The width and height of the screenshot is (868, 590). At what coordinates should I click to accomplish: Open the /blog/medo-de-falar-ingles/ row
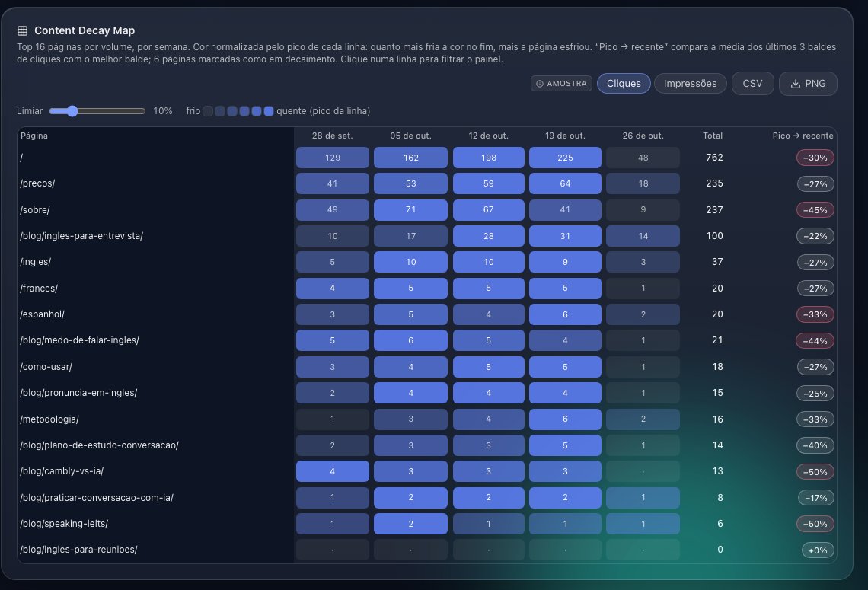[426, 340]
